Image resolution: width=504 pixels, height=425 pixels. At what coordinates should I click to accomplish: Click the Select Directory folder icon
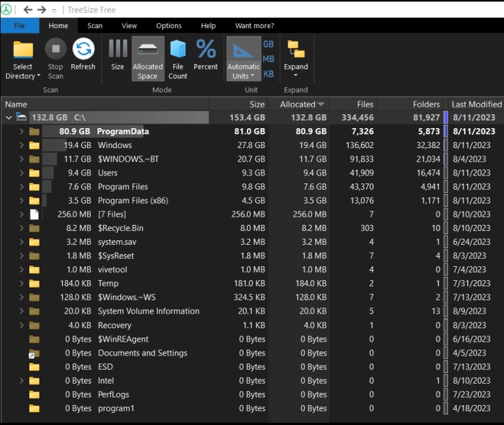23,50
